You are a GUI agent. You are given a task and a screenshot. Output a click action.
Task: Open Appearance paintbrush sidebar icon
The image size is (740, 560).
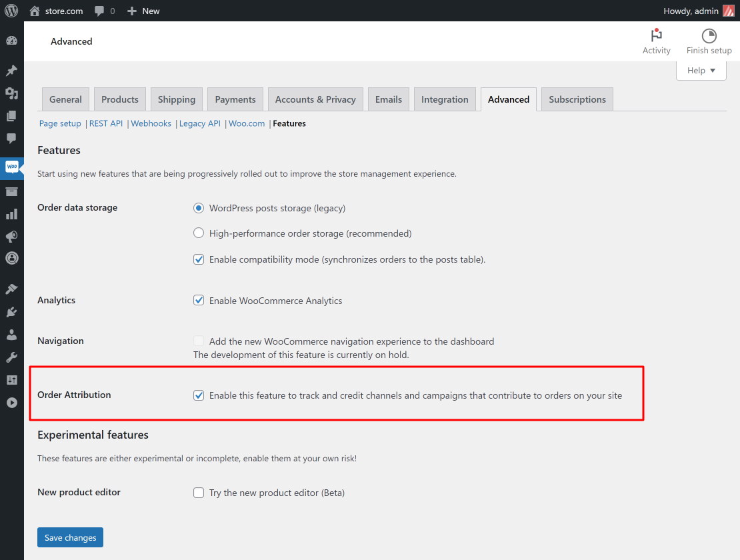[x=12, y=289]
